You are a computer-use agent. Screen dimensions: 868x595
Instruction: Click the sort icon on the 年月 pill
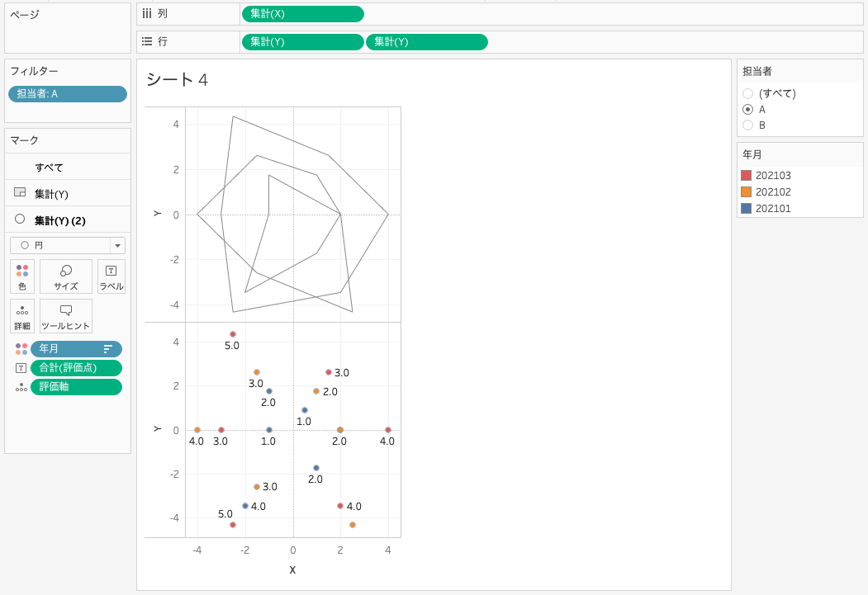click(107, 349)
